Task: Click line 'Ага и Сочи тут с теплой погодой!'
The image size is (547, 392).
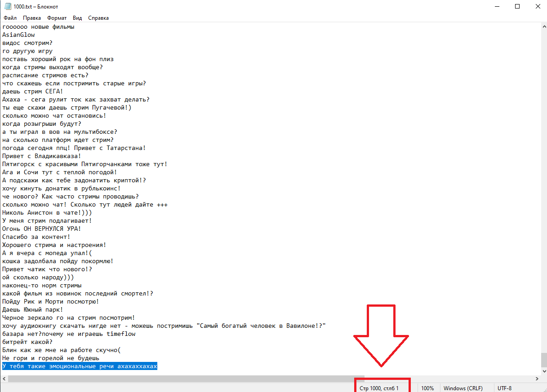Action: tap(60, 172)
